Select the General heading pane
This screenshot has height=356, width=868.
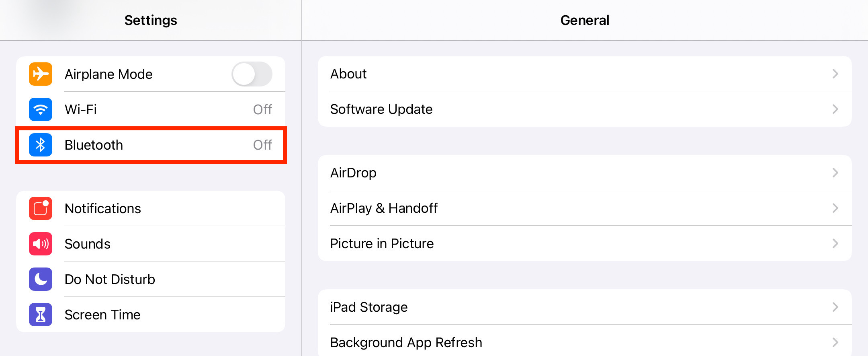[x=585, y=20]
